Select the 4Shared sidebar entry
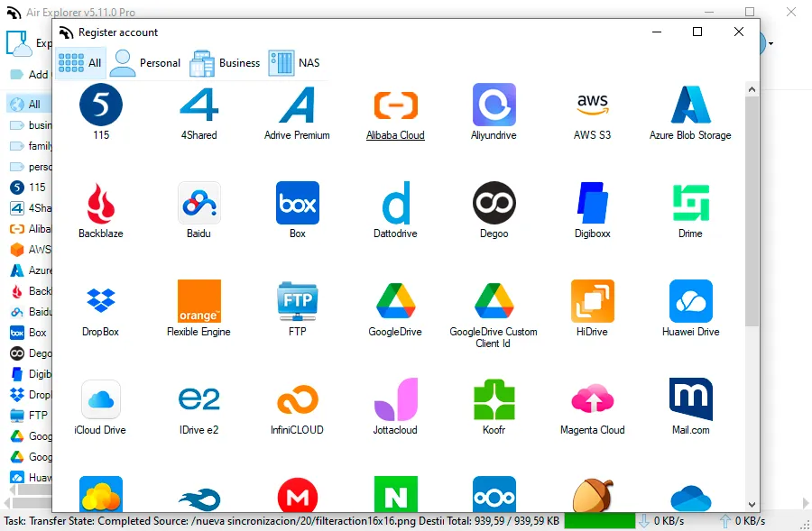Screen dimensions: 812x531 (x=30, y=208)
